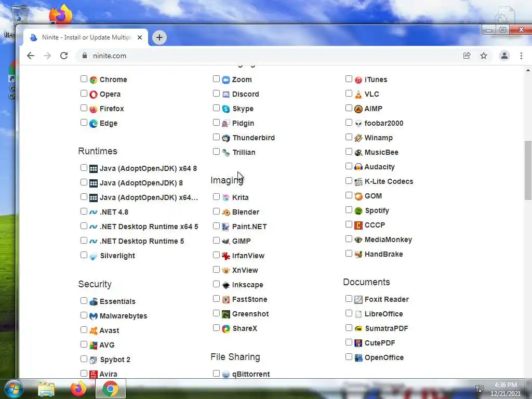Click the Blender icon

[x=226, y=212]
